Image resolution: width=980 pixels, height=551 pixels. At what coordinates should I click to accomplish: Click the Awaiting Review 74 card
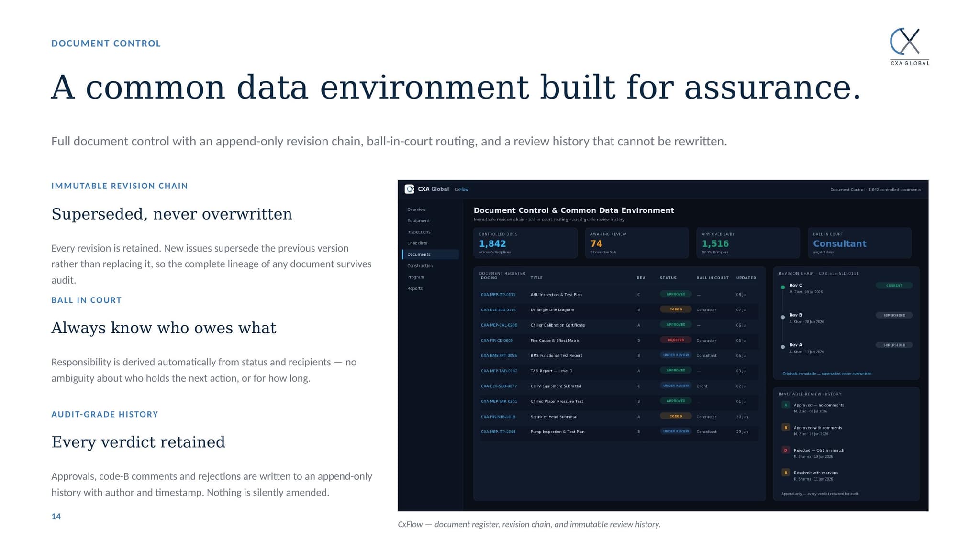click(637, 243)
